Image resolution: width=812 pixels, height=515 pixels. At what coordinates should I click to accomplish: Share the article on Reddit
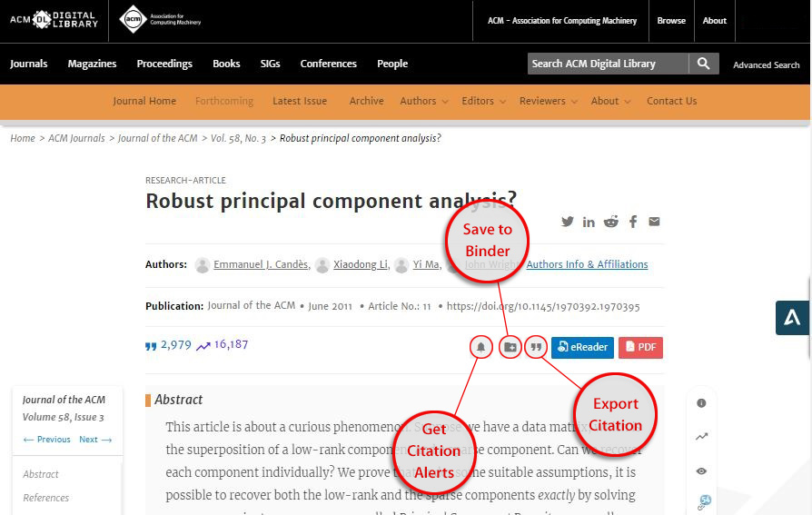tap(611, 222)
